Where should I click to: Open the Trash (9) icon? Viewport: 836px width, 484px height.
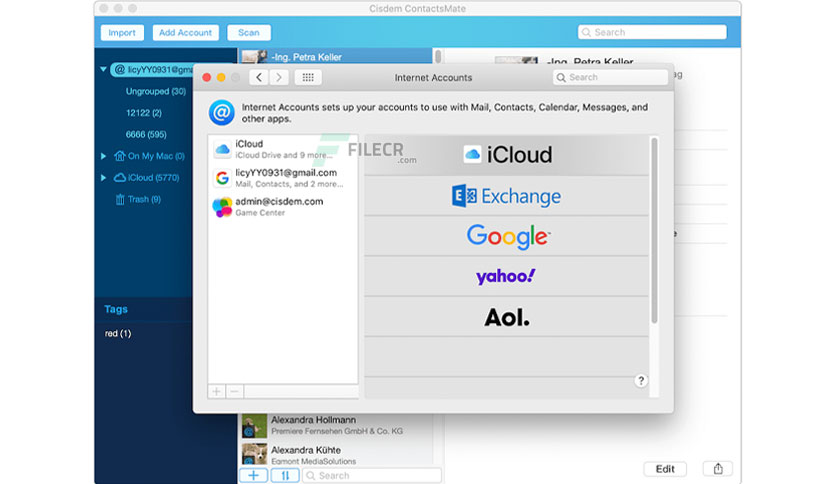[x=120, y=199]
